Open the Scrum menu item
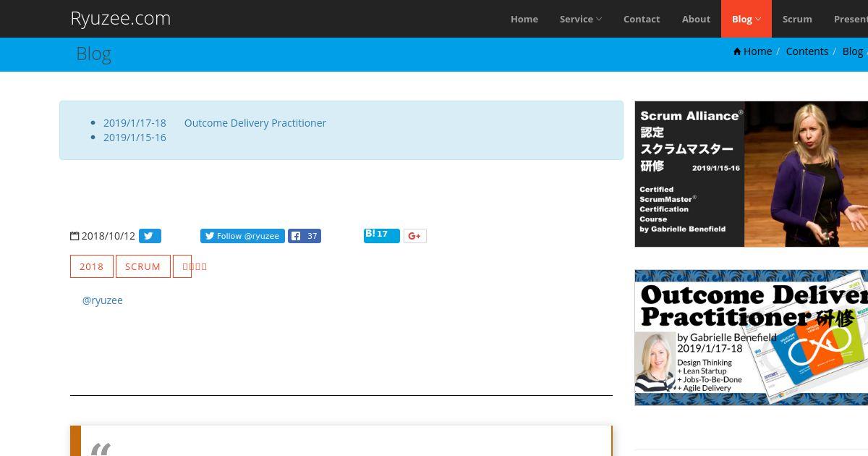 coord(797,19)
